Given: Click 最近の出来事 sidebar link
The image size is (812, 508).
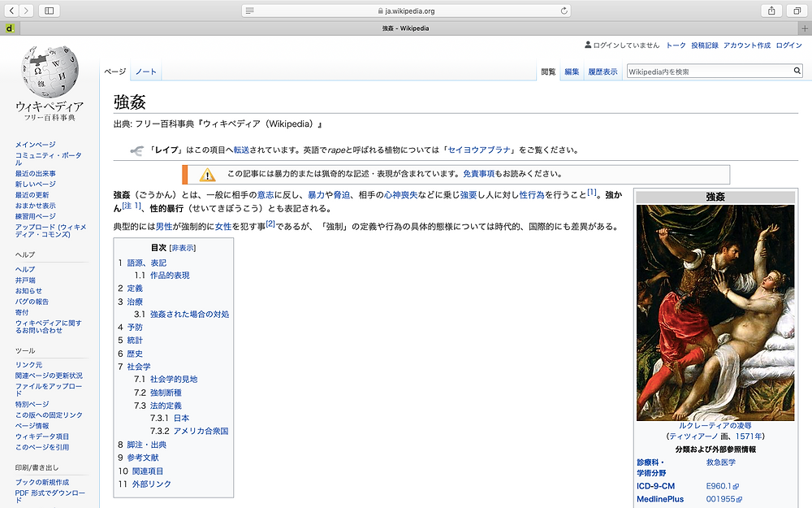Looking at the screenshot, I should point(35,174).
